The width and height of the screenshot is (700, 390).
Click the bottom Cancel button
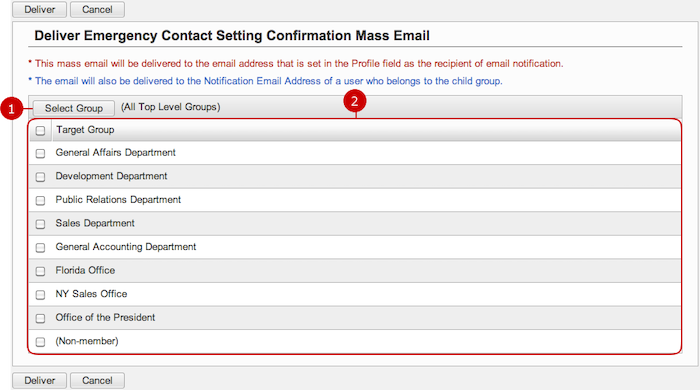coord(97,381)
